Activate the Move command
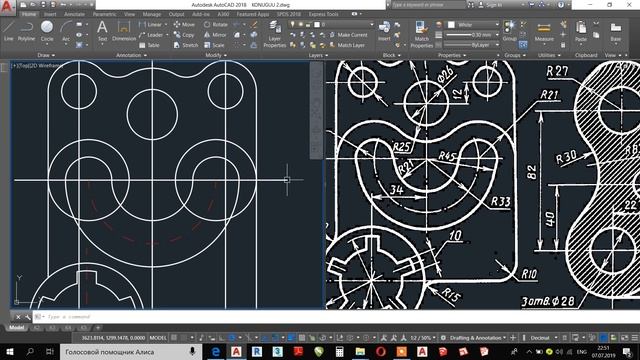The width and height of the screenshot is (640, 360). tap(184, 24)
